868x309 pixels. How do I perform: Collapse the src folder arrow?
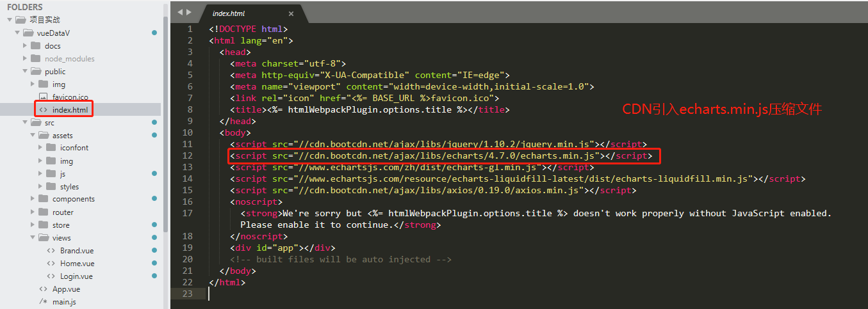(25, 122)
